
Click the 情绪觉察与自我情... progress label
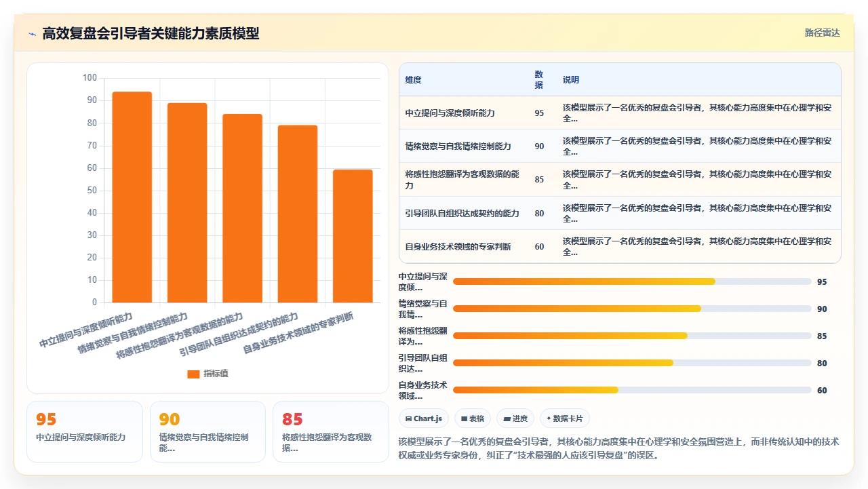(x=423, y=309)
